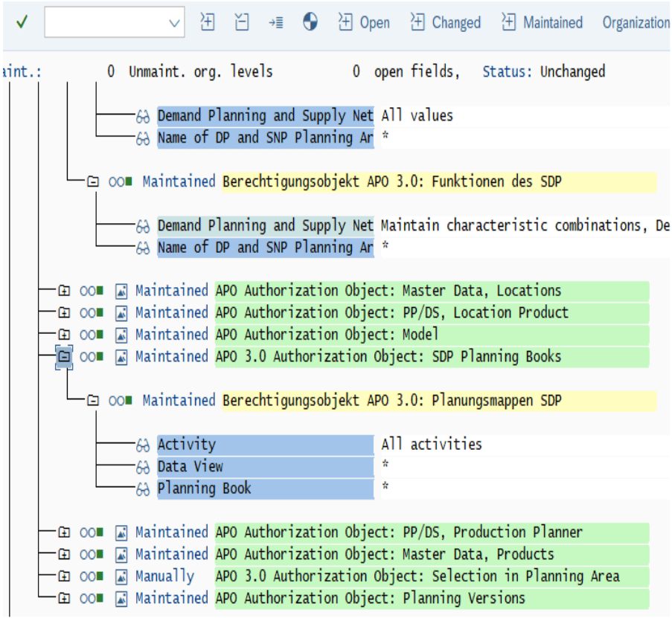Select 'Berechtigungsobjekt APO 3.0: Funktionen des SDP' row
The height and width of the screenshot is (618, 672).
[x=439, y=182]
